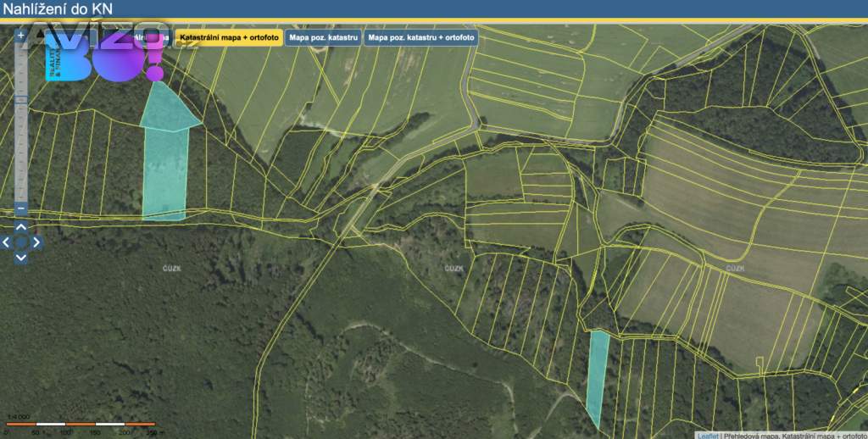The image size is (868, 439).
Task: Open the Leaflet attribution link
Action: coord(708,435)
